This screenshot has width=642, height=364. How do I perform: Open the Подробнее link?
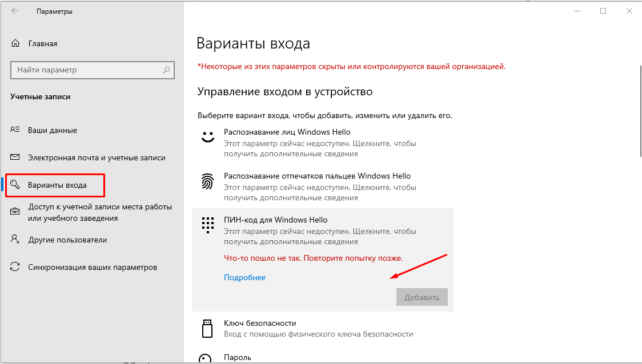click(x=244, y=277)
